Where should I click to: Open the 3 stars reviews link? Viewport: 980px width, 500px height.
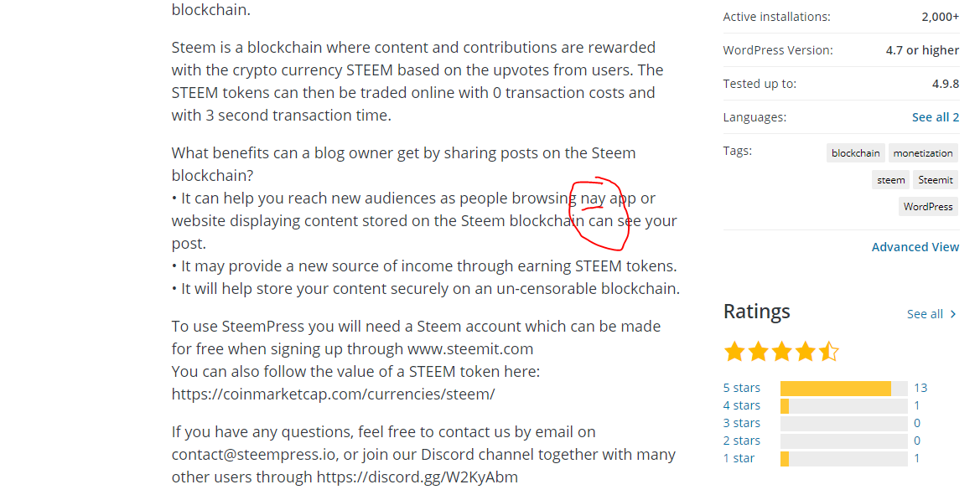point(742,423)
